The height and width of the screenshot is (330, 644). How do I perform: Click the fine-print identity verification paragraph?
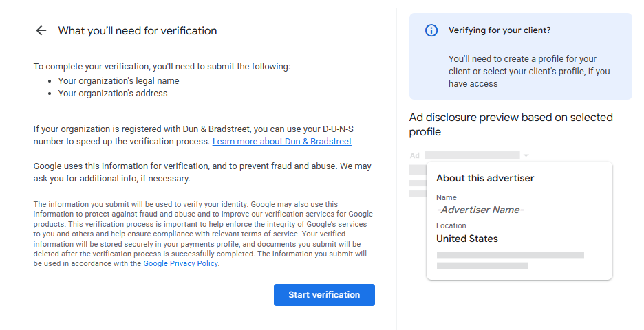pos(200,234)
